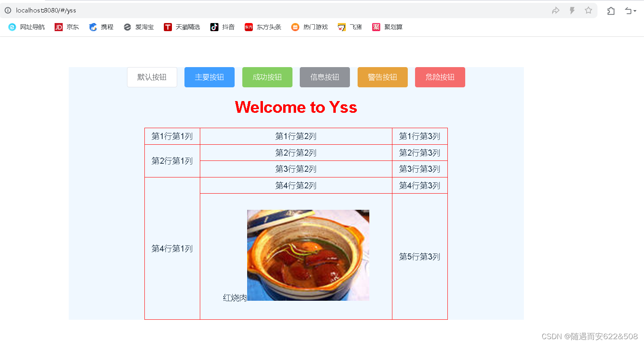Viewport: 644px width, 344px height.
Task: Click the green 成功按钮 button
Action: tap(267, 77)
